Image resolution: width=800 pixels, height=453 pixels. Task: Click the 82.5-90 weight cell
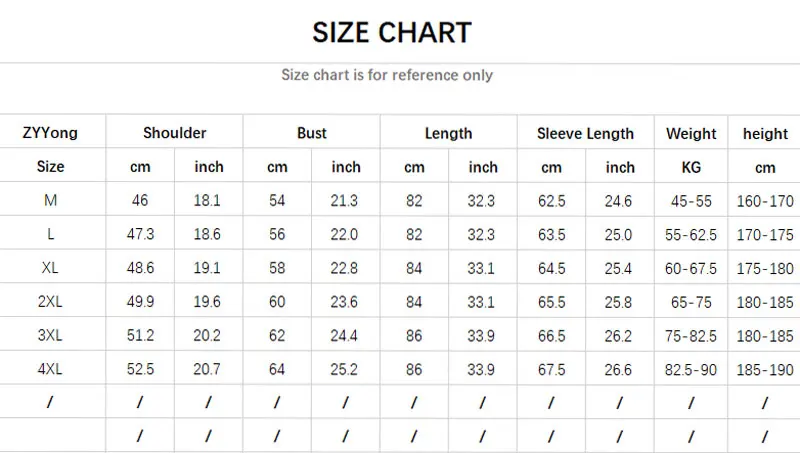click(691, 369)
